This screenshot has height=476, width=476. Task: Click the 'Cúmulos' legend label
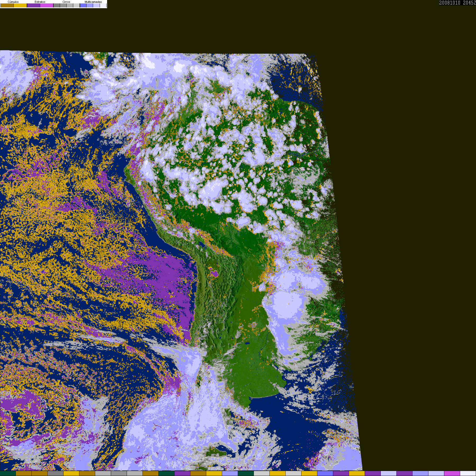coord(13,2)
